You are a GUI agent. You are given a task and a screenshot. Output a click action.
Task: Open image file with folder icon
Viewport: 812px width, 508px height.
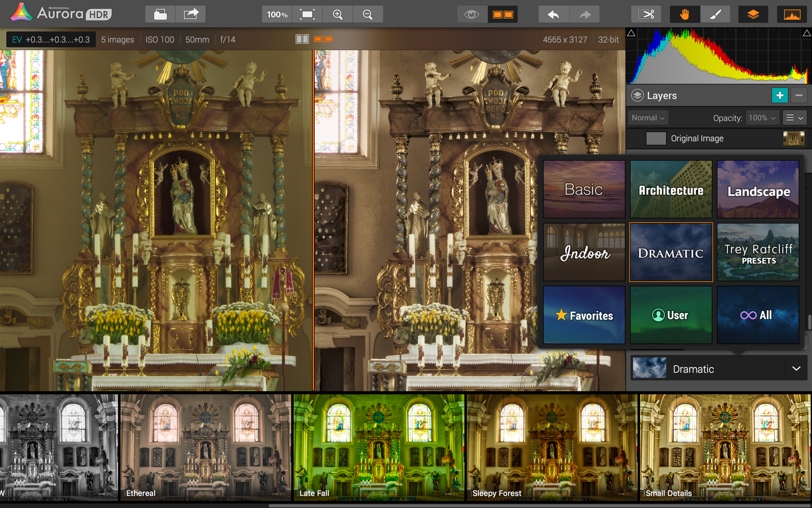pos(160,14)
